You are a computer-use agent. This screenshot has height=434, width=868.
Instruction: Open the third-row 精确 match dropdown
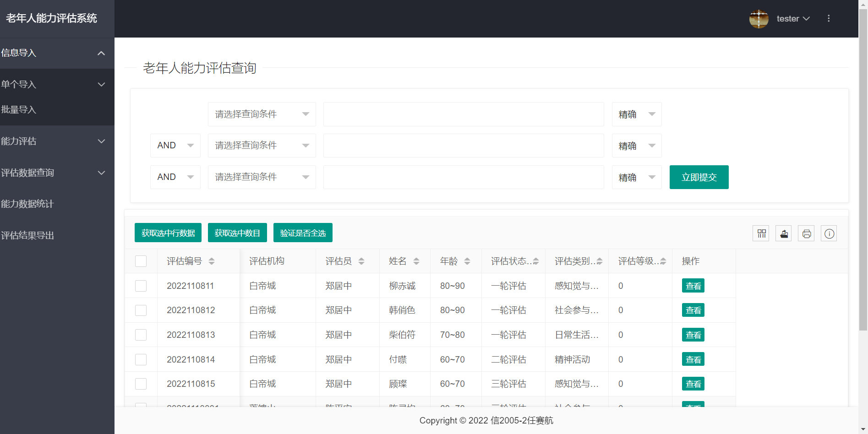click(637, 177)
